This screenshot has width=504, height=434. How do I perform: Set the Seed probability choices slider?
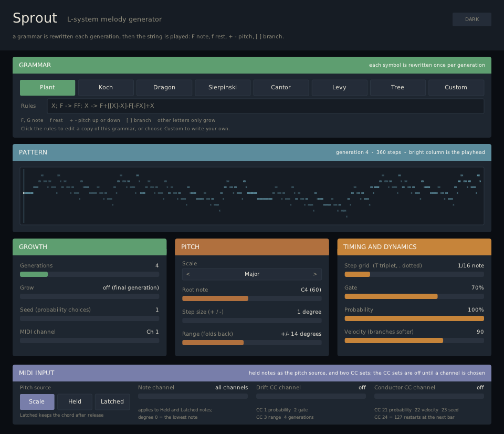pos(89,318)
